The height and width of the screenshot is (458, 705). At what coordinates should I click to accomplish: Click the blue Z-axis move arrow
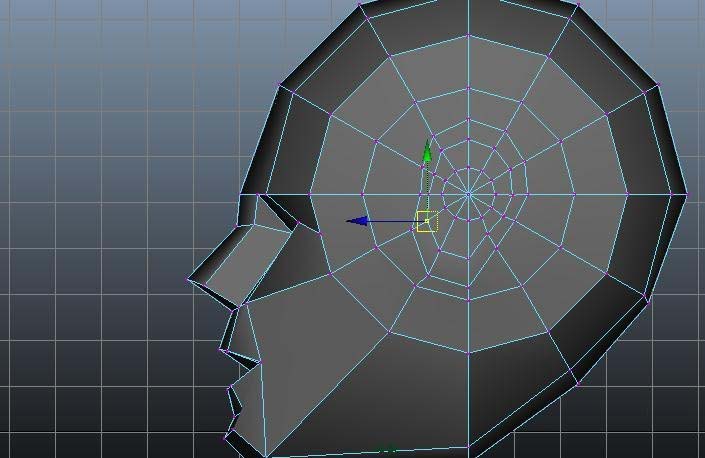[357, 221]
